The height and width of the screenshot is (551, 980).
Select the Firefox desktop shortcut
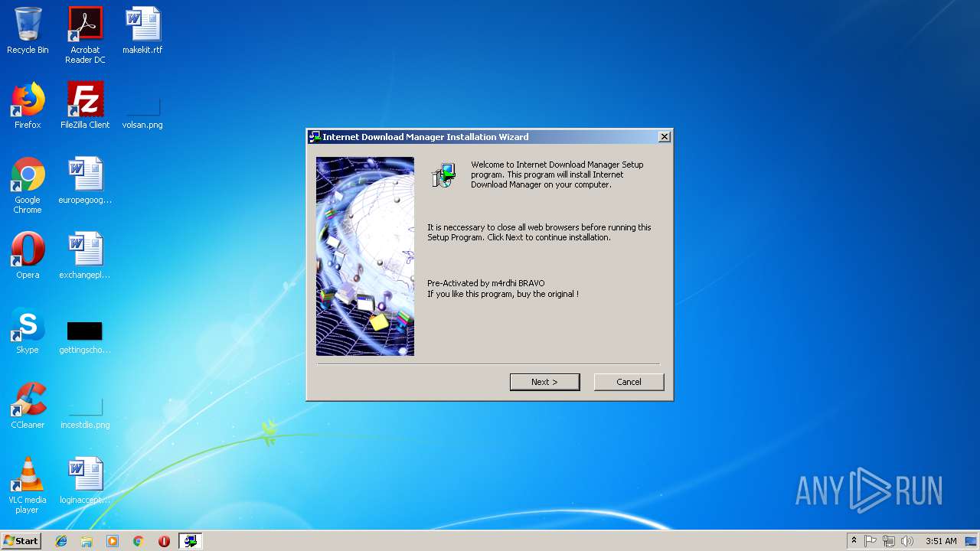[28, 106]
